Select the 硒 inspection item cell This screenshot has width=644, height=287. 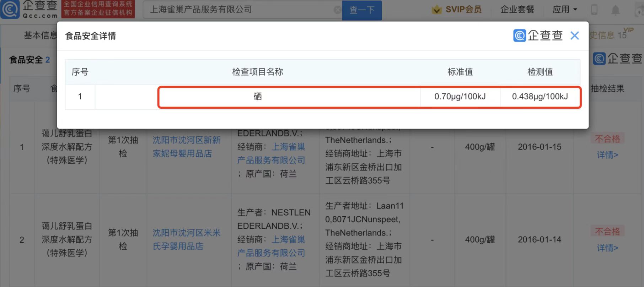[x=257, y=97]
